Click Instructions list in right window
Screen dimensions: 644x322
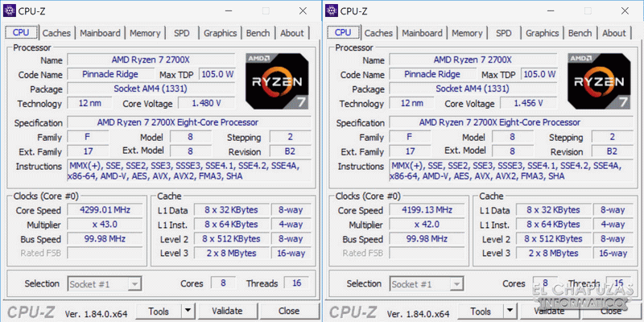click(x=511, y=171)
